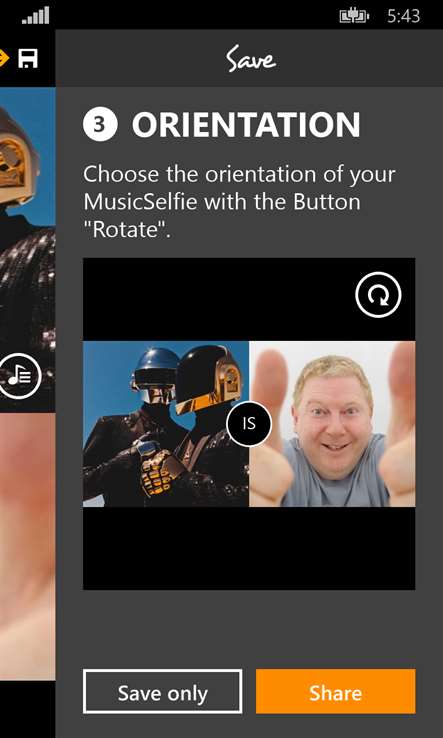Tap the handwritten Save header title

(250, 59)
